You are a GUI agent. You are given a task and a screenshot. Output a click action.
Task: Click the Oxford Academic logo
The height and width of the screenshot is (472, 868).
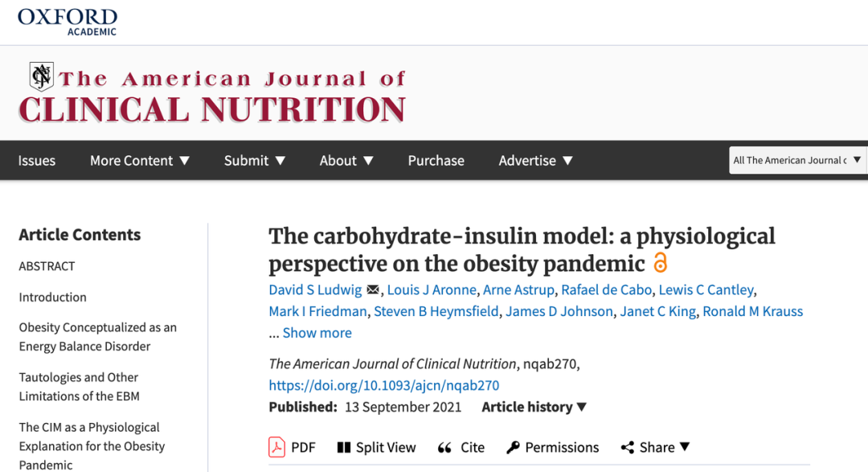pyautogui.click(x=67, y=23)
